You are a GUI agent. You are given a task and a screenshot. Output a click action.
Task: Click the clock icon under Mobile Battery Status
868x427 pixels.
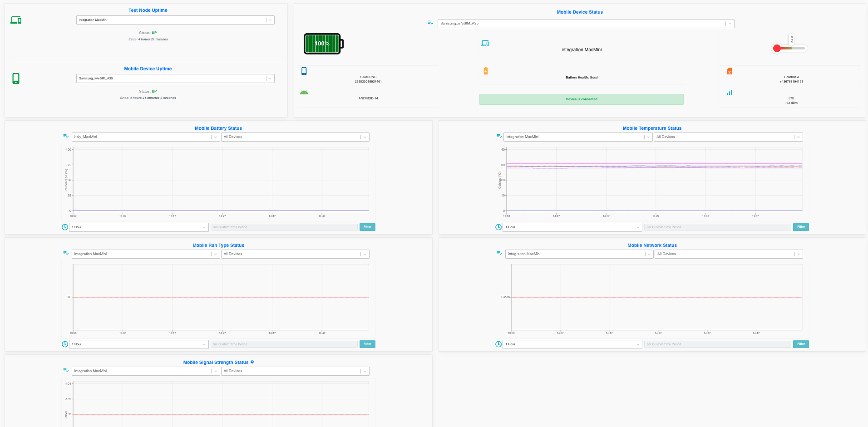[x=65, y=227]
